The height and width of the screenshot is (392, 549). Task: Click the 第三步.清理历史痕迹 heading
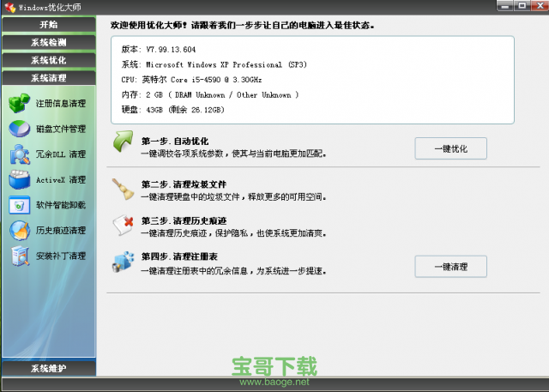coord(184,220)
